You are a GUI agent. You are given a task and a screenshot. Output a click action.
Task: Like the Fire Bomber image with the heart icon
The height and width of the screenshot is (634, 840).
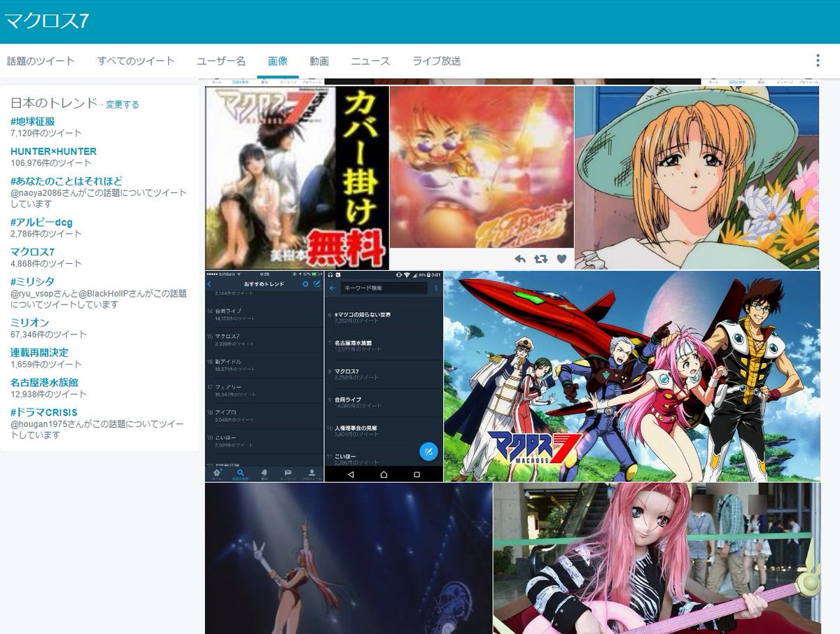(561, 259)
